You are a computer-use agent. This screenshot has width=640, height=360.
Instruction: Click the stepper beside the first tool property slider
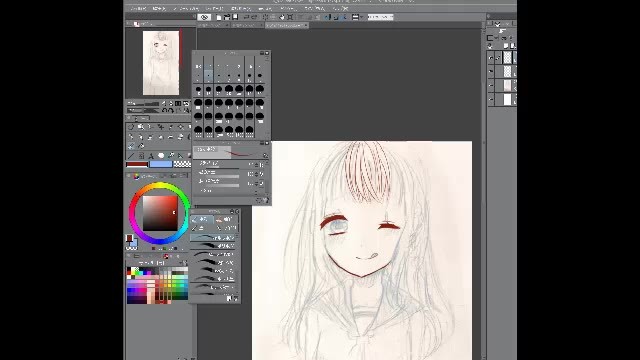pos(256,164)
